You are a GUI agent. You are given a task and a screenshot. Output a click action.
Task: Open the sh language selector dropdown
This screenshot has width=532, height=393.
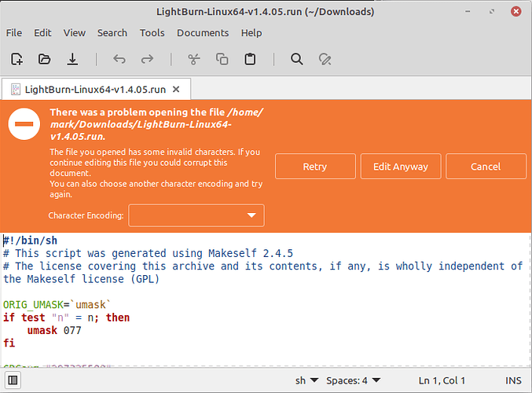tap(306, 380)
